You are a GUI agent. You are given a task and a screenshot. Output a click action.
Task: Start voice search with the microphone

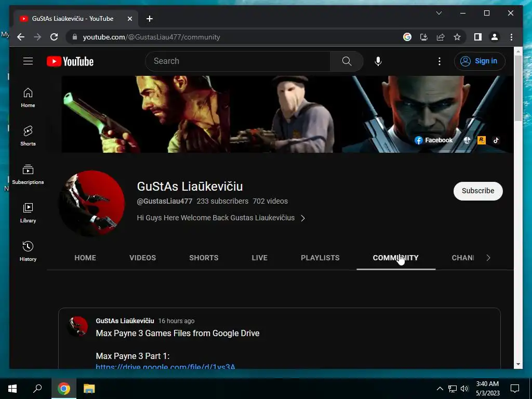(378, 61)
